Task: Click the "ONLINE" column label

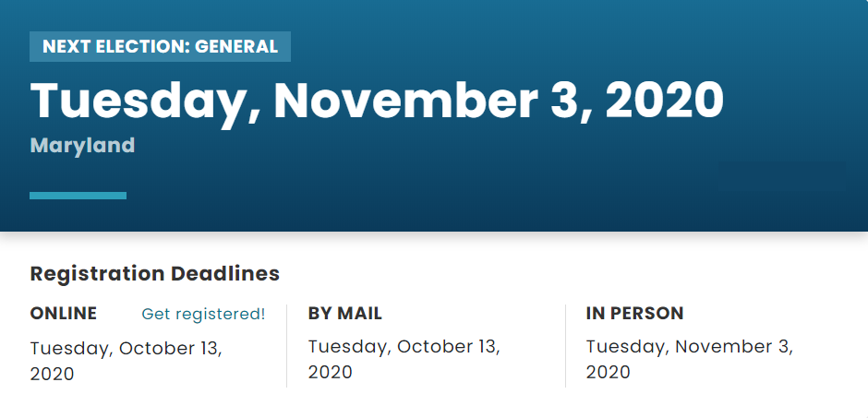Action: point(64,314)
